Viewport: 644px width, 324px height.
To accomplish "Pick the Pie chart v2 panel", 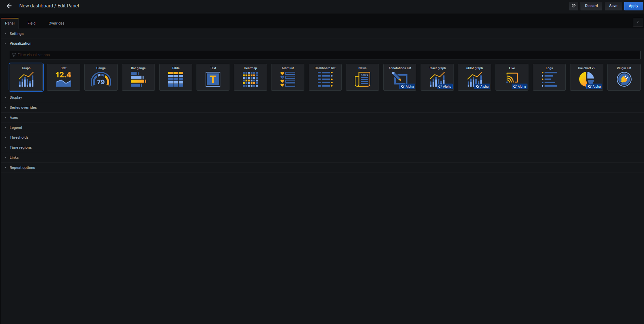I will pos(587,77).
